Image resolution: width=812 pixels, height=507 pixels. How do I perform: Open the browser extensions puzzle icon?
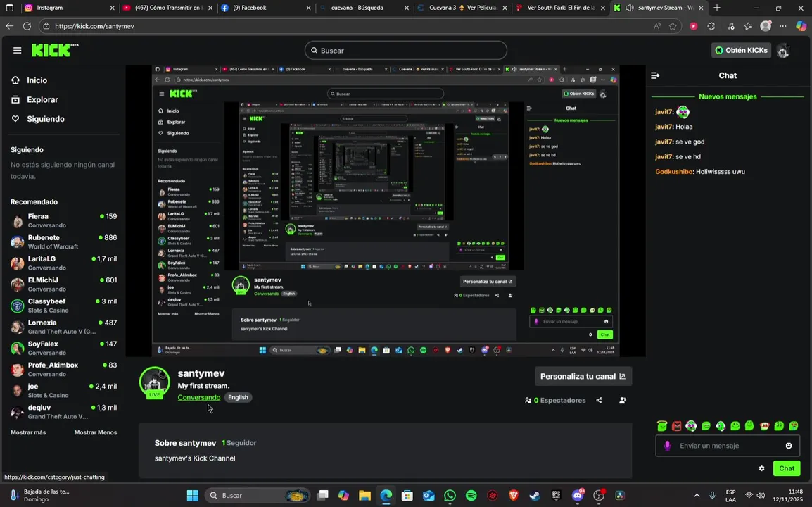click(x=711, y=26)
